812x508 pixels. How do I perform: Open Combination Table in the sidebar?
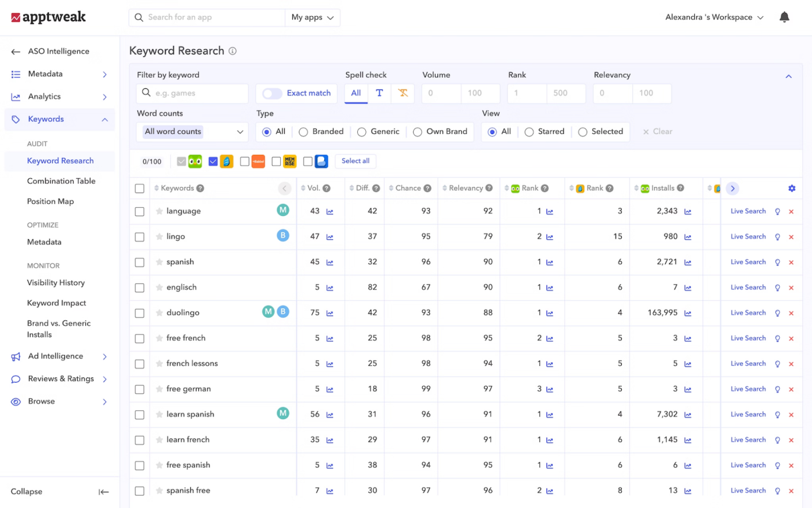tap(61, 181)
